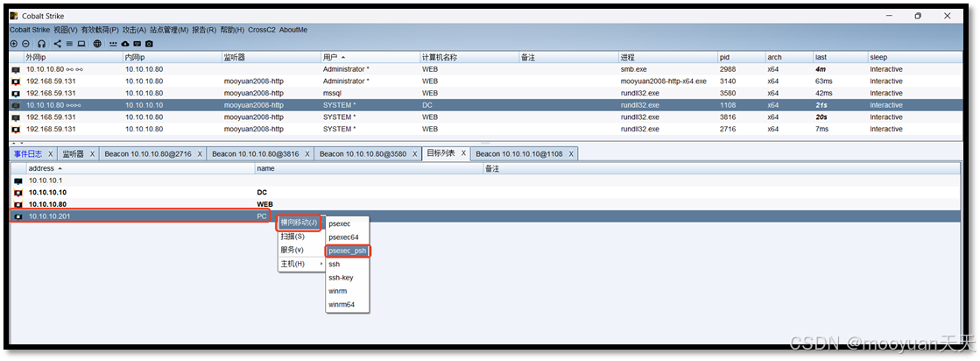Screen dimensions: 980x361
Task: Open downloads via cloud download icon
Action: click(125, 44)
